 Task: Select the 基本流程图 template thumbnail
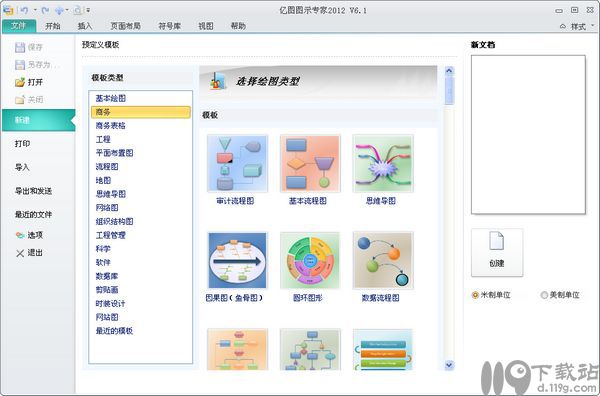click(x=310, y=163)
